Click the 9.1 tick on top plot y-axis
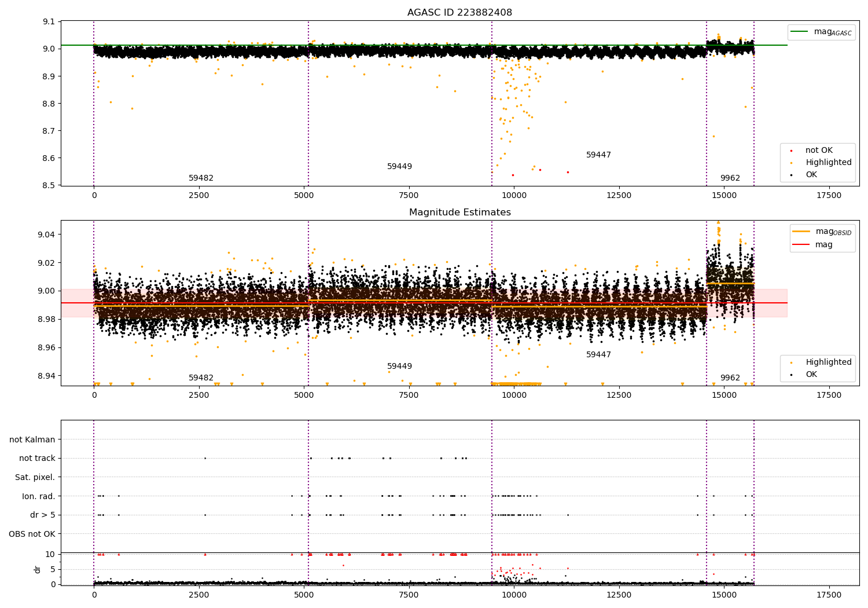This screenshot has height=608, width=868. pos(49,22)
